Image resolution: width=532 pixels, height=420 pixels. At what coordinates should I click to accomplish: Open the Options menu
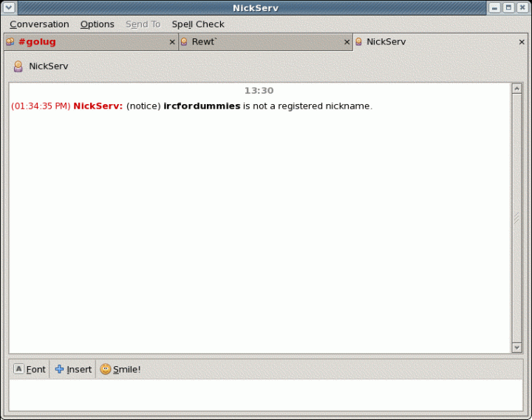(97, 24)
